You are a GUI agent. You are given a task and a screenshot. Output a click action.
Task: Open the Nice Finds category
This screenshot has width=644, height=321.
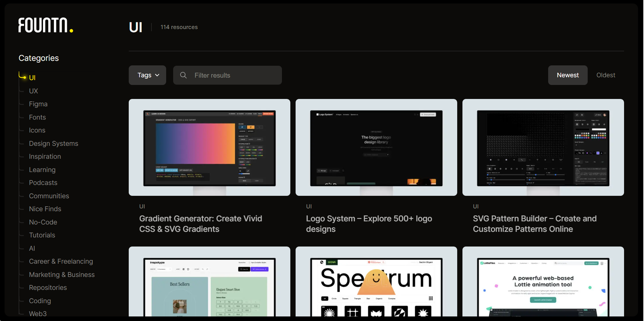45,209
